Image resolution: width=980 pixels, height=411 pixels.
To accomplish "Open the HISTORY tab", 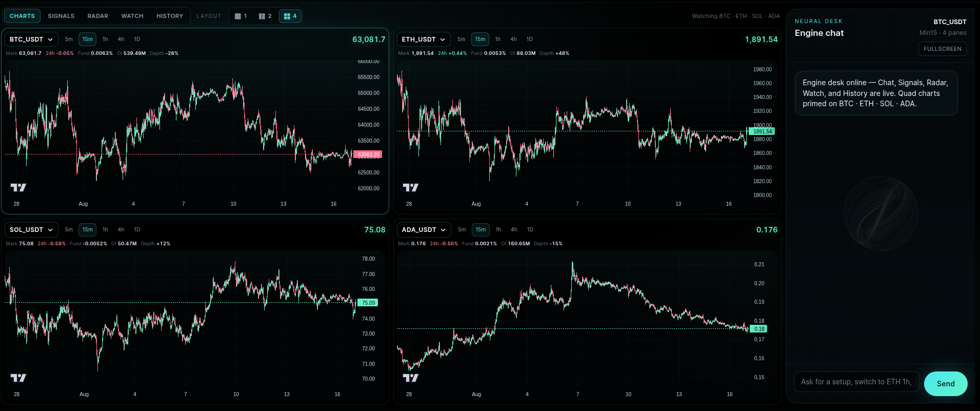I will 170,16.
